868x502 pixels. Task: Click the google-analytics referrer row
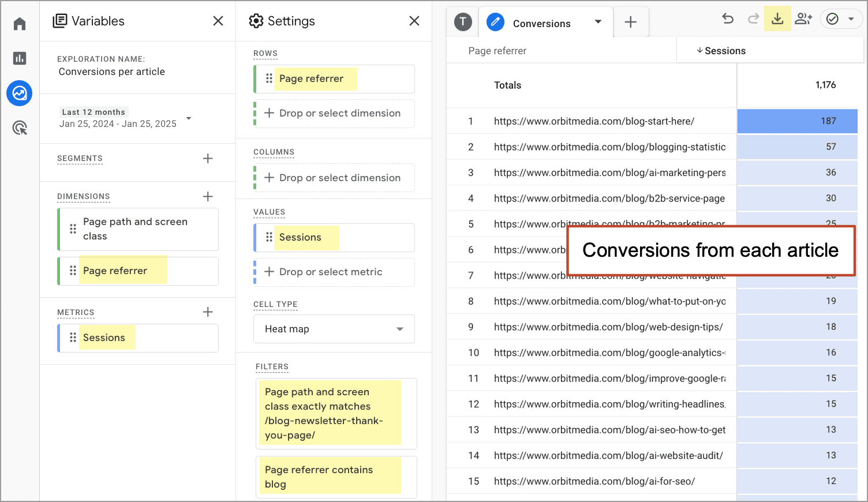(x=609, y=353)
